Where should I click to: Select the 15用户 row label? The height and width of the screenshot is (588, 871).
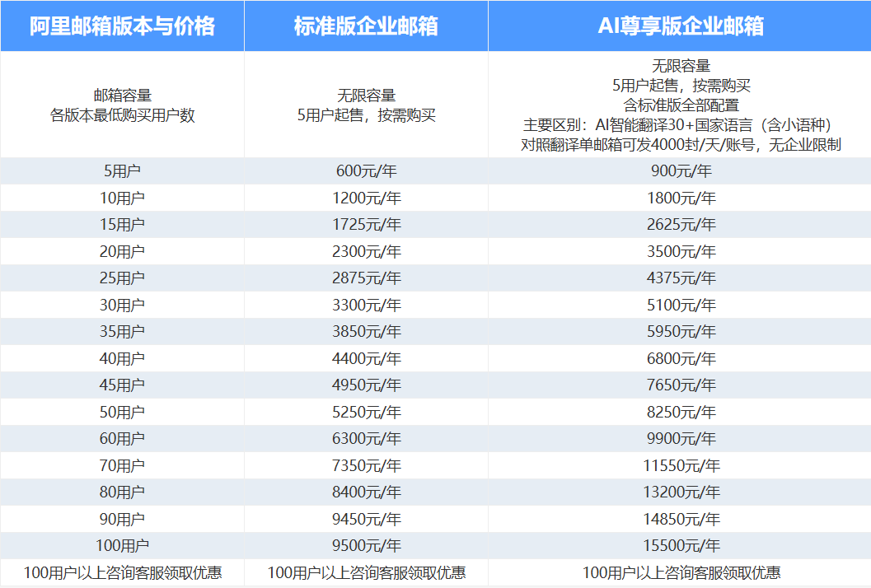(122, 224)
